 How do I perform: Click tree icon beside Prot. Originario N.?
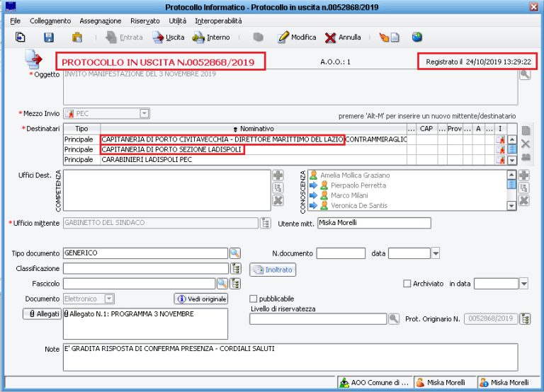click(526, 318)
